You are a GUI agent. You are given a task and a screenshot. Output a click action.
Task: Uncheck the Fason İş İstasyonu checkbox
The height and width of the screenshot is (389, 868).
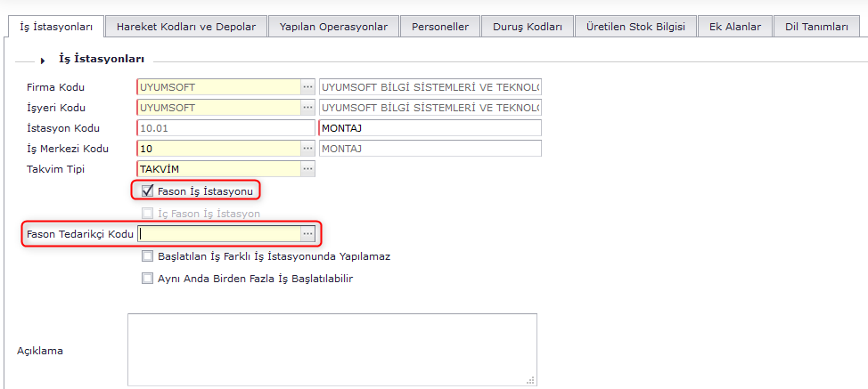pyautogui.click(x=148, y=190)
